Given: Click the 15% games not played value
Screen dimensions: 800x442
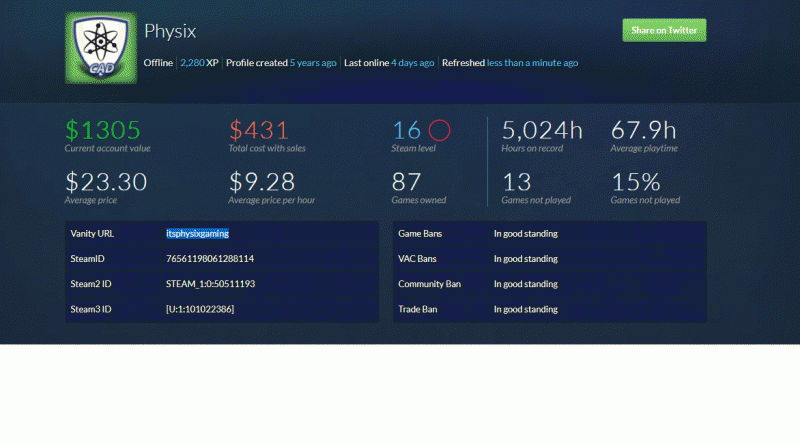Looking at the screenshot, I should pyautogui.click(x=636, y=182).
